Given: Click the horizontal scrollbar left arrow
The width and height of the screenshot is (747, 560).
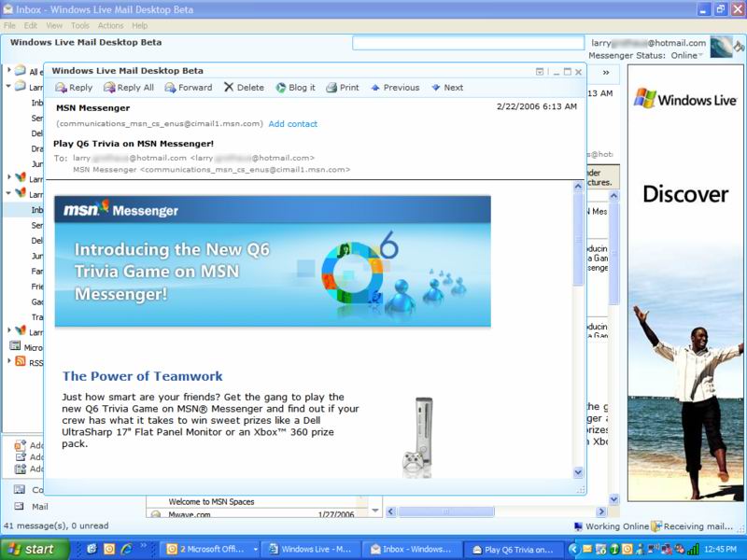Looking at the screenshot, I should [391, 511].
